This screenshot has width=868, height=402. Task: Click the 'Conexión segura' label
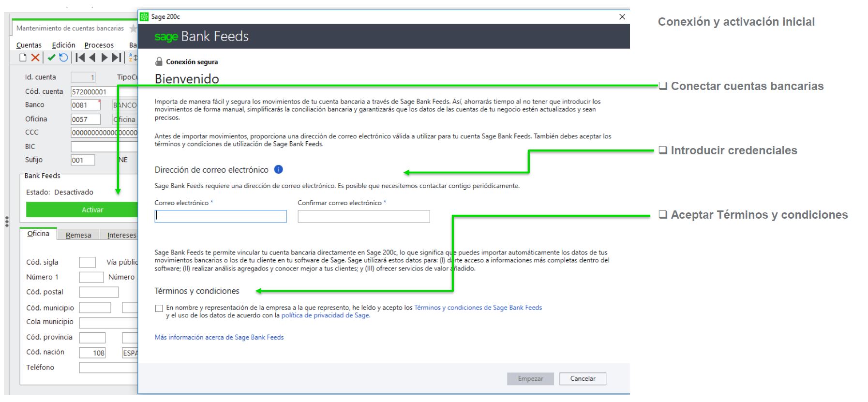pos(192,62)
